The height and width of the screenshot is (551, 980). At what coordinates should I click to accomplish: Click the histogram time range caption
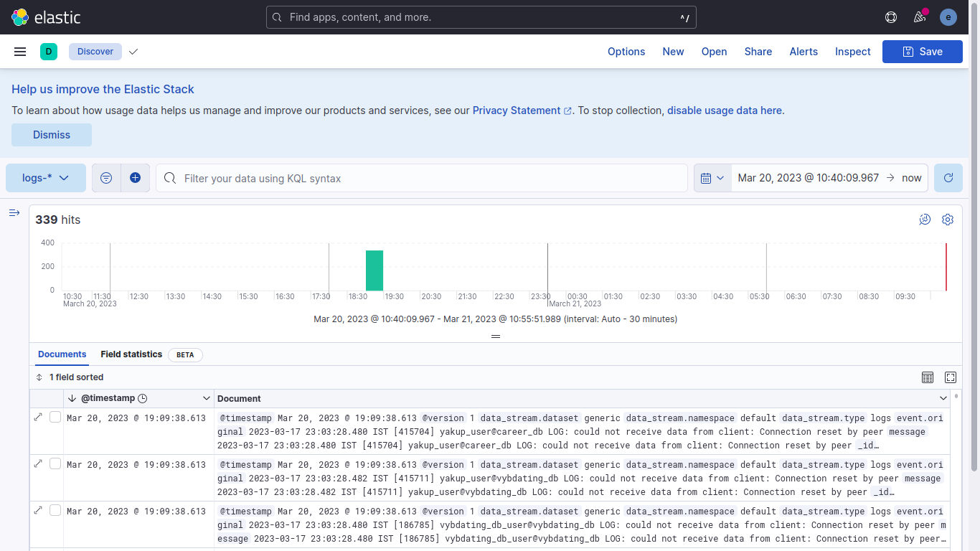pyautogui.click(x=495, y=319)
